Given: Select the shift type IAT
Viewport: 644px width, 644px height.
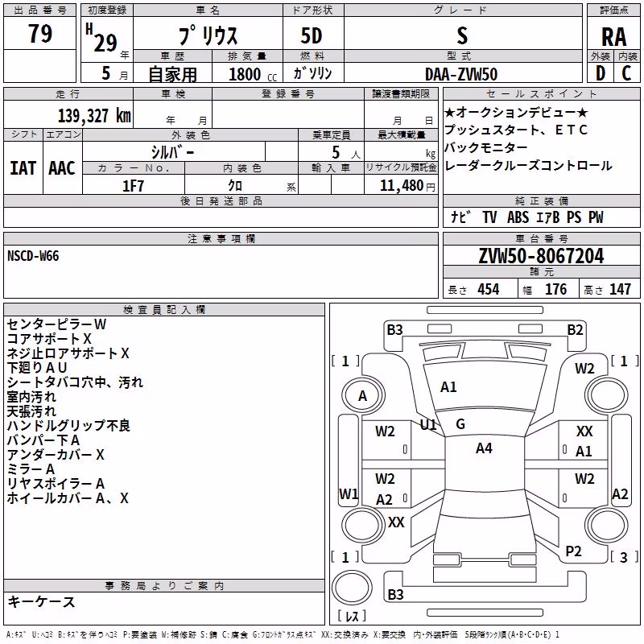Looking at the screenshot, I should [x=23, y=168].
